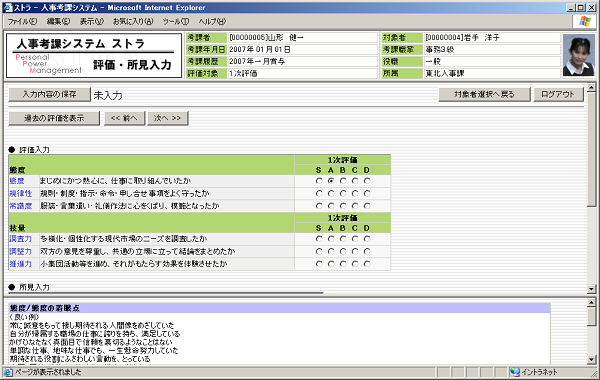Image resolution: width=600 pixels, height=380 pixels.
Task: Open the 規律性 item link
Action: [x=21, y=194]
